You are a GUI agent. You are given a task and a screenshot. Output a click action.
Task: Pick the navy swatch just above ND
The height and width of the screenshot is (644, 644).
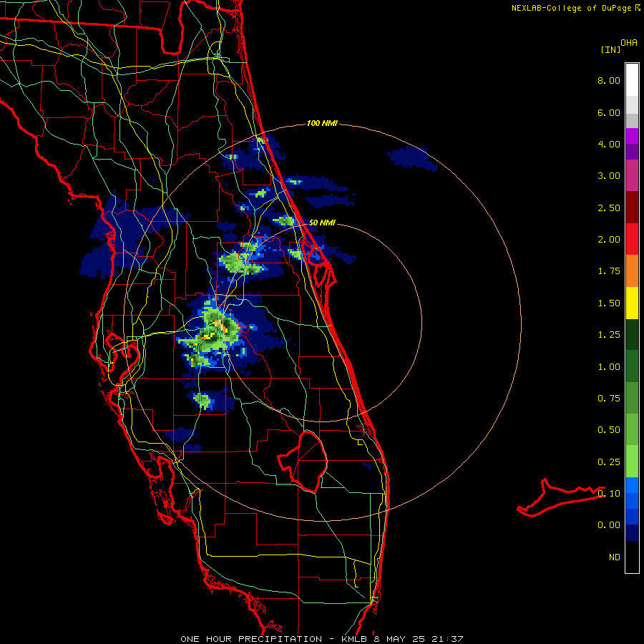[x=632, y=533]
